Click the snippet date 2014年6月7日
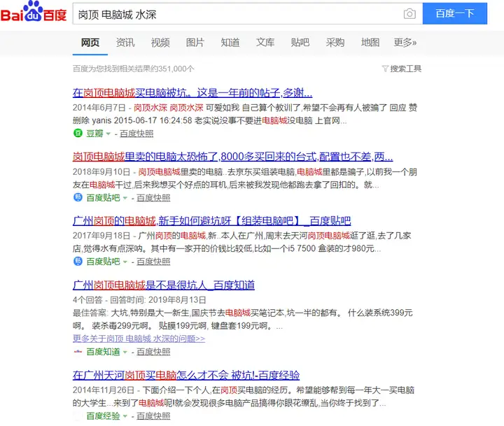 [x=99, y=108]
